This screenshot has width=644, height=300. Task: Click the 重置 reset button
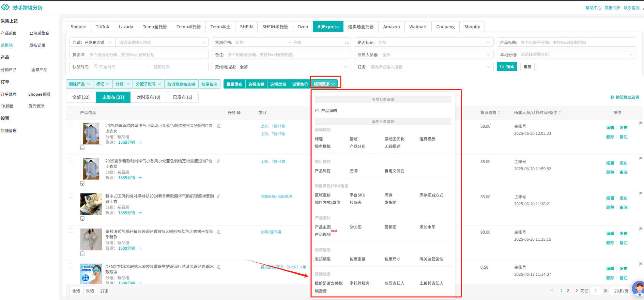527,67
